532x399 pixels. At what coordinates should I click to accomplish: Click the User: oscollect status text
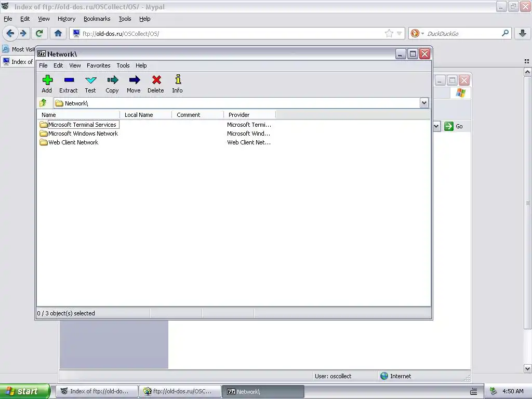click(x=333, y=376)
